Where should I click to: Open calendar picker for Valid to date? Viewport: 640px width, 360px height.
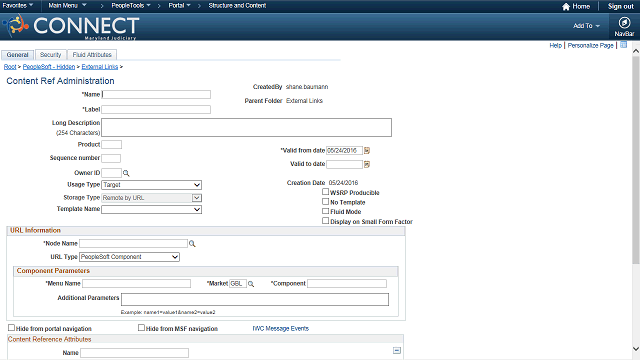[x=367, y=164]
